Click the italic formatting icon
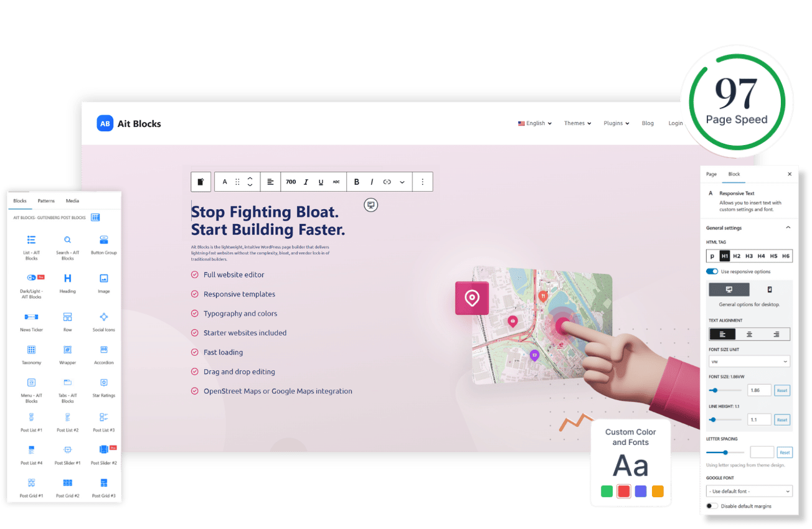Image resolution: width=812 pixels, height=529 pixels. (372, 182)
